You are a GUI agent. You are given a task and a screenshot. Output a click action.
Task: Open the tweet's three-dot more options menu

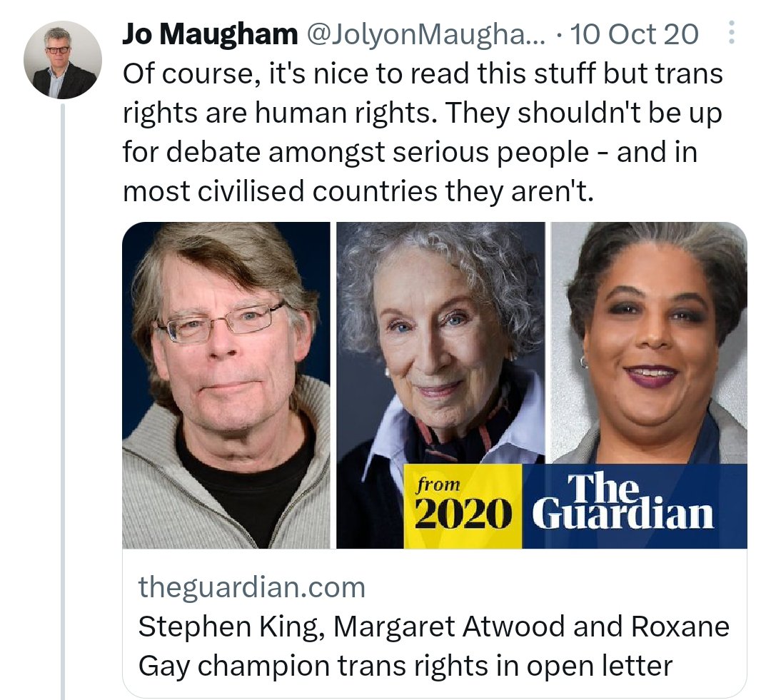(x=731, y=32)
